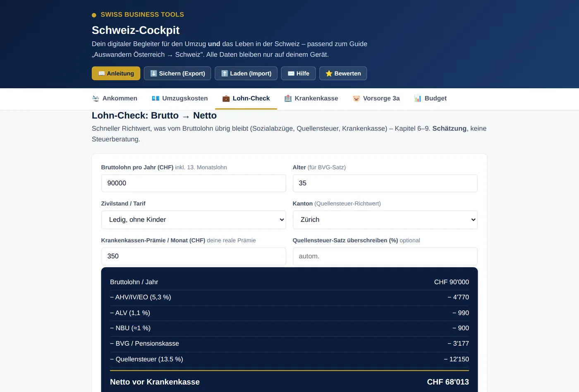The image size is (579, 392).
Task: Click the CHF 90'000 Bruttolohn value
Action: point(451,282)
